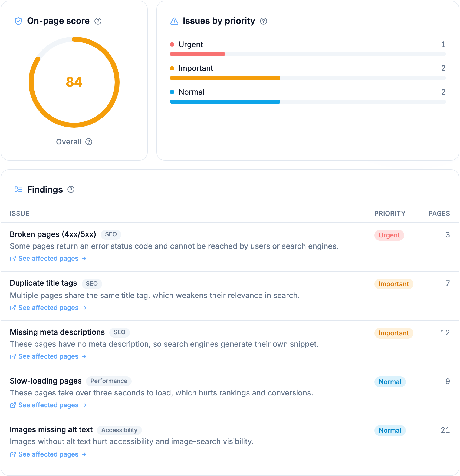Click the Performance tag on Slow-loading pages

click(x=109, y=381)
